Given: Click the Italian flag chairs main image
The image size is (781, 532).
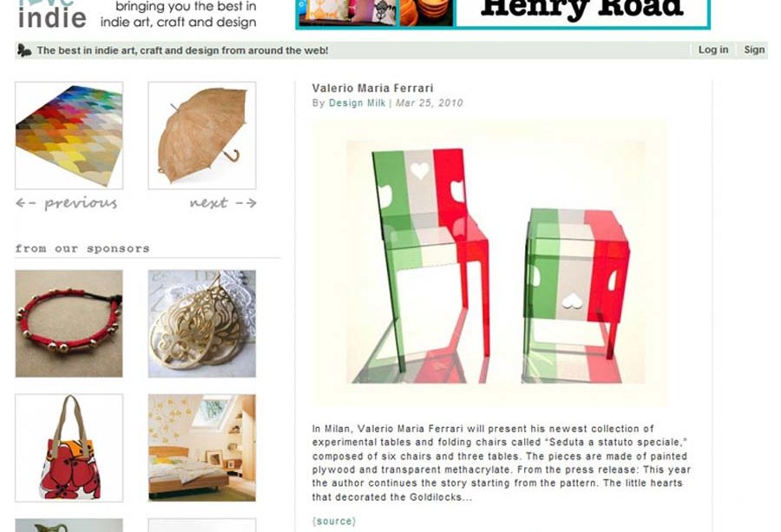Looking at the screenshot, I should pyautogui.click(x=489, y=263).
